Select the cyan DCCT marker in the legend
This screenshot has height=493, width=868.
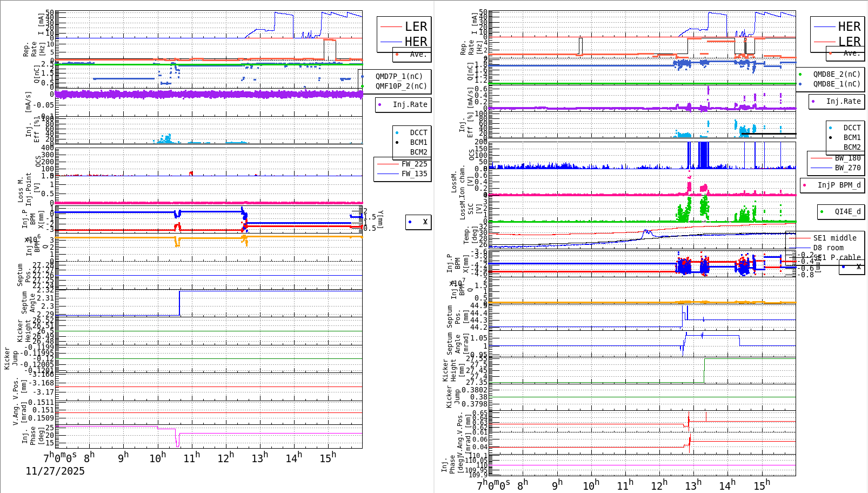tap(398, 132)
